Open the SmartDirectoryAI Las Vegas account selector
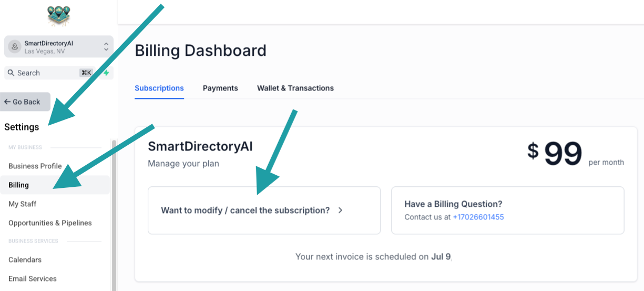Image resolution: width=644 pixels, height=291 pixels. (59, 47)
